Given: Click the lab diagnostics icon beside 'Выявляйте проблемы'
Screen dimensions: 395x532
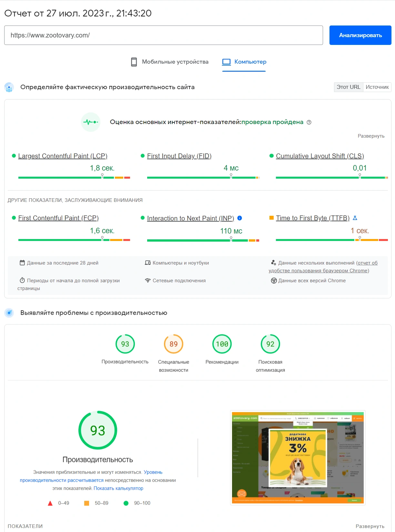Looking at the screenshot, I should pos(9,313).
